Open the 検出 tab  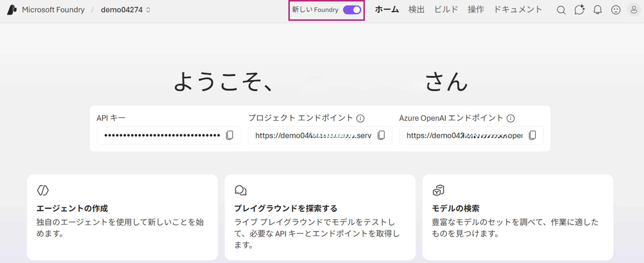point(417,10)
